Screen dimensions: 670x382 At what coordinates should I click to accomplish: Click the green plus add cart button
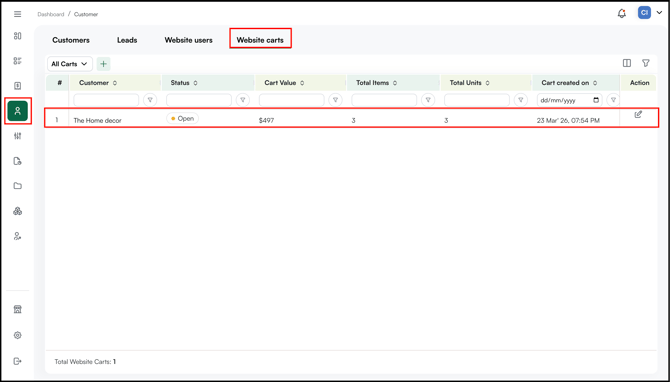(x=103, y=64)
